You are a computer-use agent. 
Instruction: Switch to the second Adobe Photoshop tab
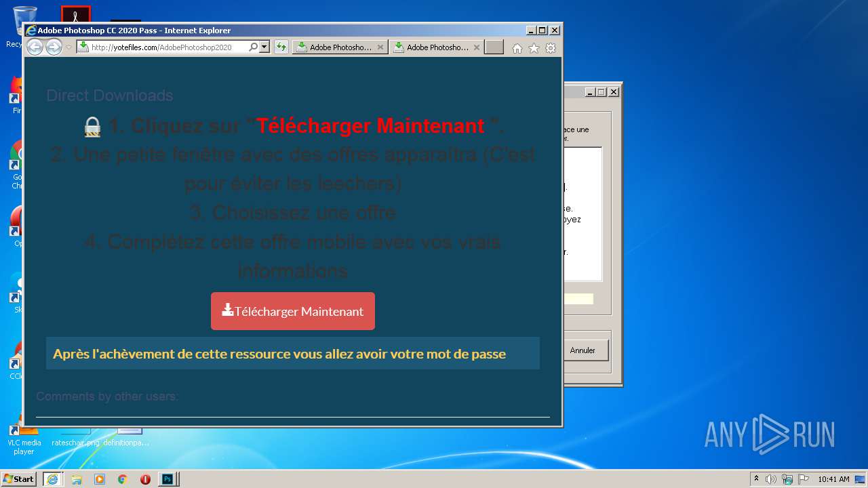pyautogui.click(x=431, y=47)
